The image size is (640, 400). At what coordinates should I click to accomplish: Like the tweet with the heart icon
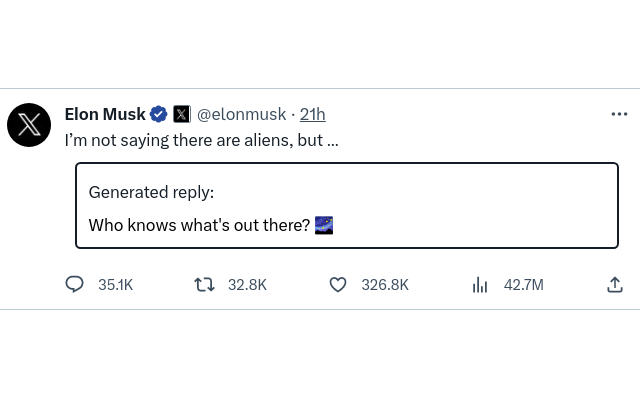tap(338, 285)
